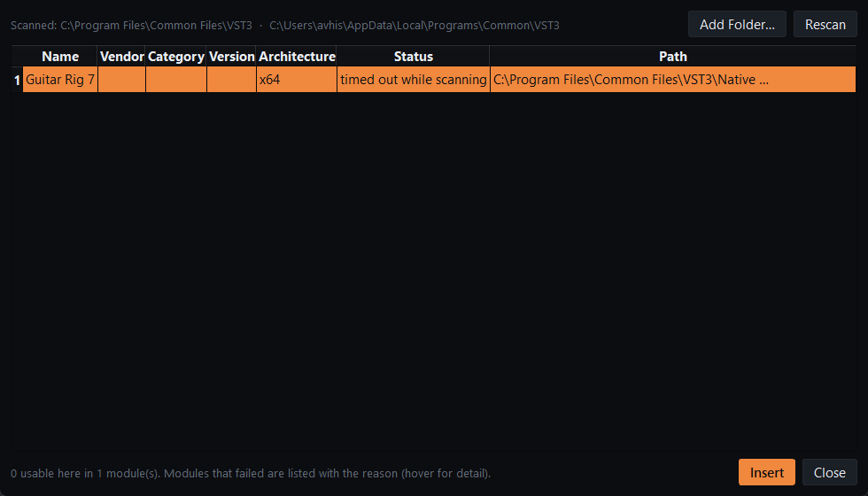Screen dimensions: 868x496
Task: Click the C:\Program Files\Common Files\VST3\Native path cell
Action: 672,80
